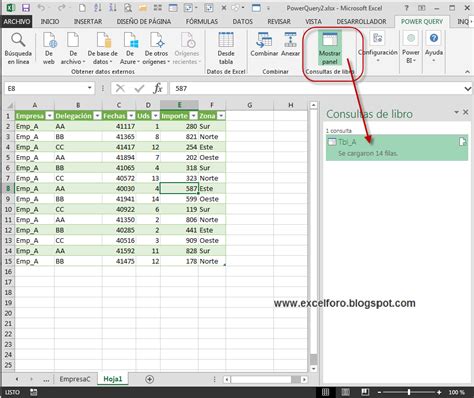474x398 pixels.
Task: Get data De web
Action: pyautogui.click(x=49, y=48)
